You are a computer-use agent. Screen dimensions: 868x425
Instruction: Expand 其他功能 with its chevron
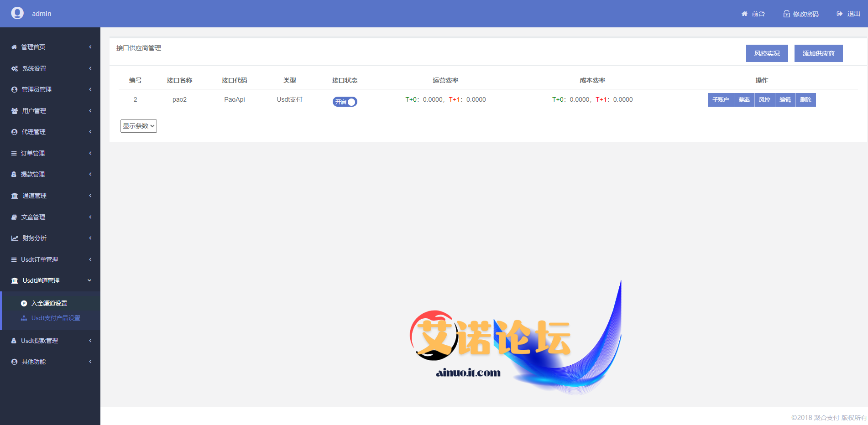point(90,362)
